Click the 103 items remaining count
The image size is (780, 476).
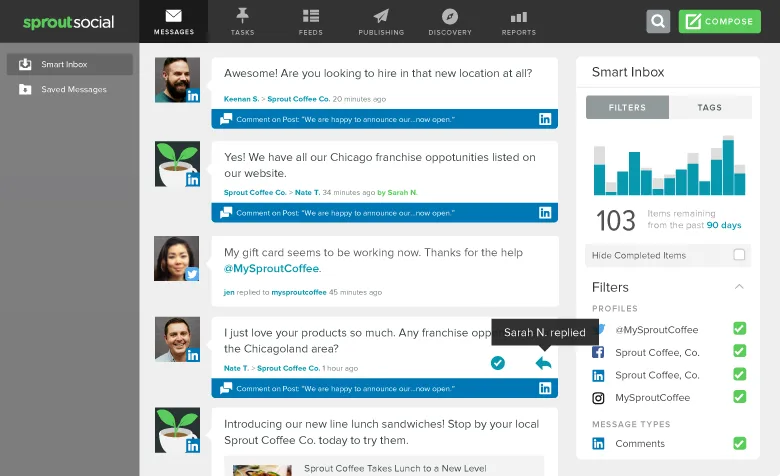click(x=616, y=221)
